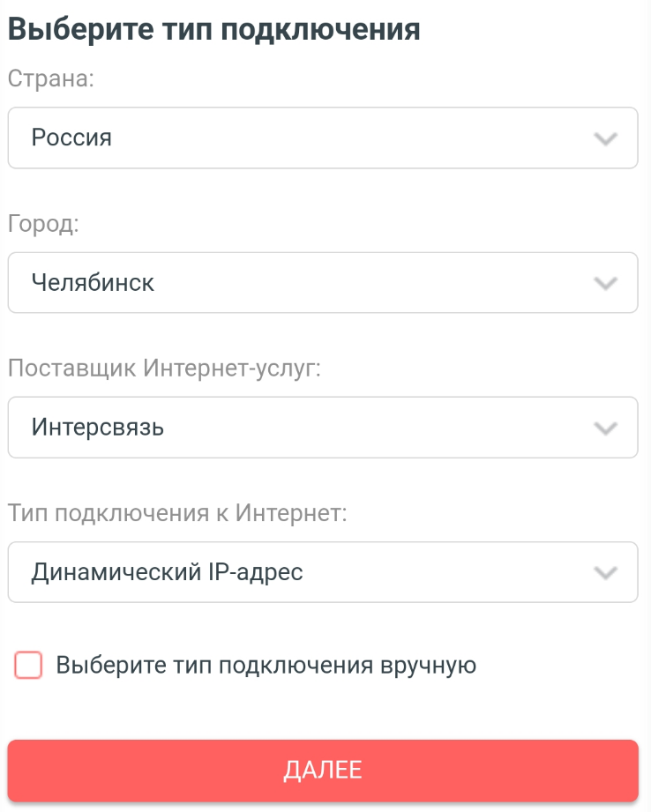Open the Динамический IP-адрес connection type dropdown
This screenshot has height=812, width=651.
coord(322,571)
